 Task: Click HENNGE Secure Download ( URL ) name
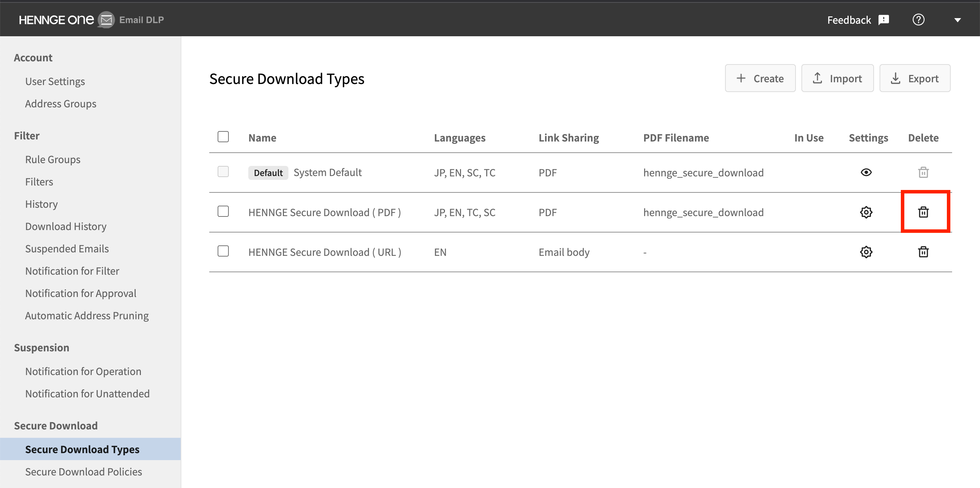click(325, 252)
